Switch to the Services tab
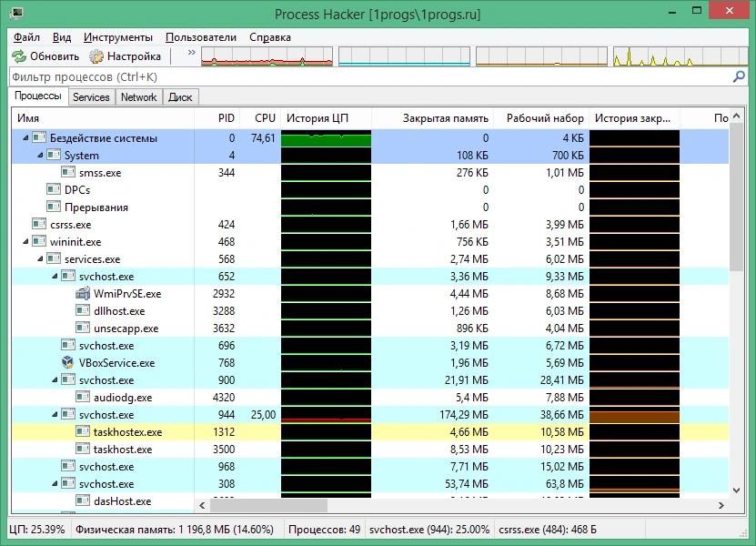Image resolution: width=756 pixels, height=546 pixels. pos(91,97)
